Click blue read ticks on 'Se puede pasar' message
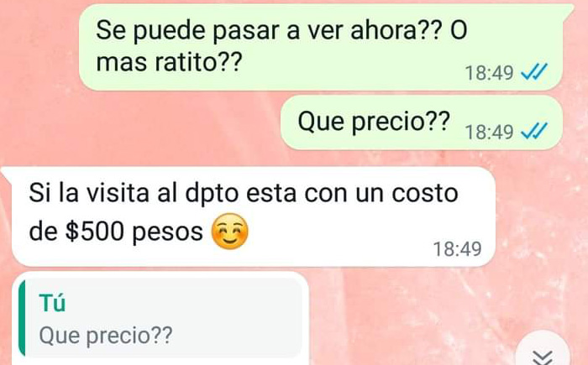 coord(534,72)
